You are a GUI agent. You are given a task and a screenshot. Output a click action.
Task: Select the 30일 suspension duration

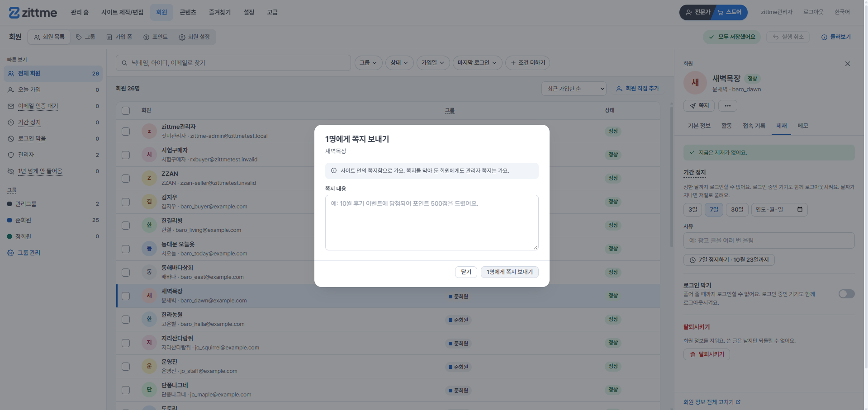pyautogui.click(x=737, y=210)
